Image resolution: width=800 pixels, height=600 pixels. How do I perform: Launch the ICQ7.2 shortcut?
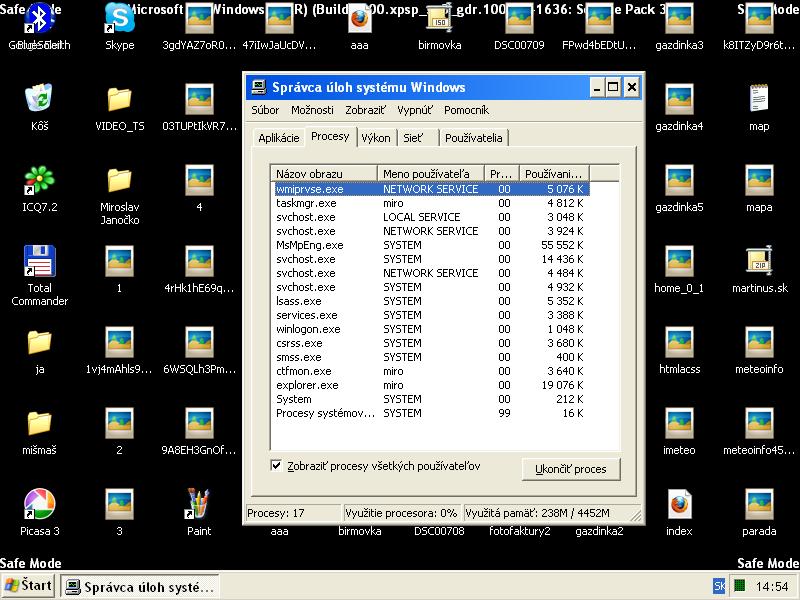[39, 180]
